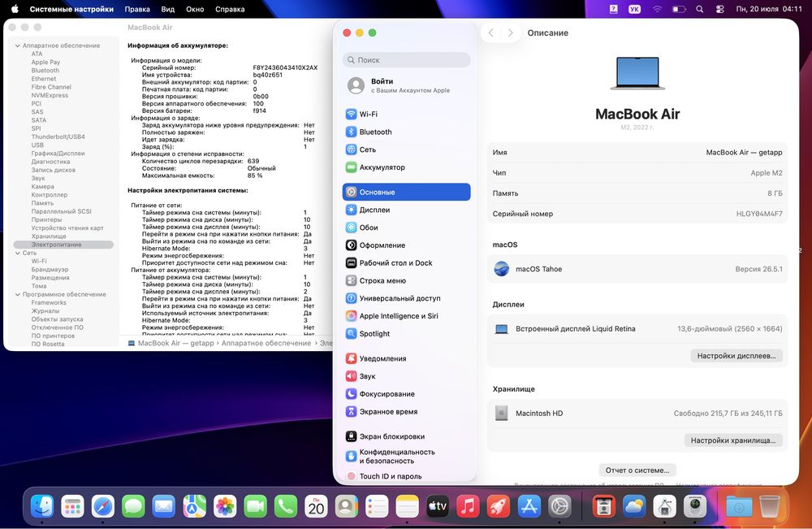This screenshot has height=529, width=812.
Task: Open Фокусирование settings pane
Action: point(407,393)
